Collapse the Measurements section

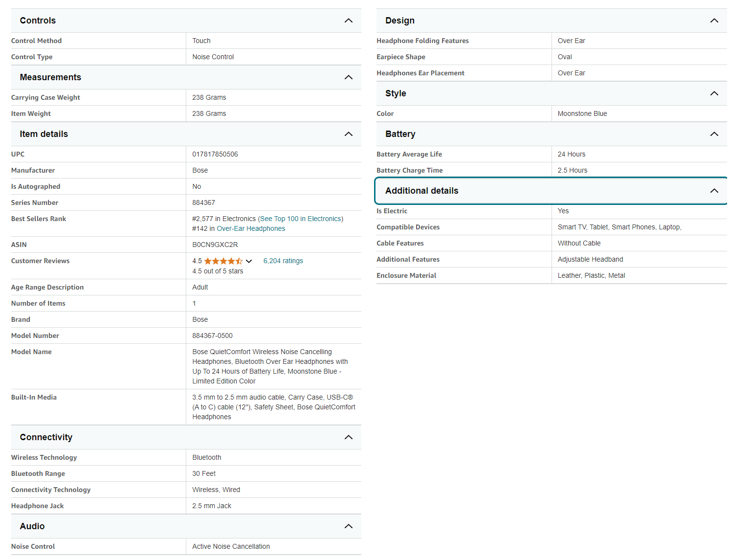(186, 77)
